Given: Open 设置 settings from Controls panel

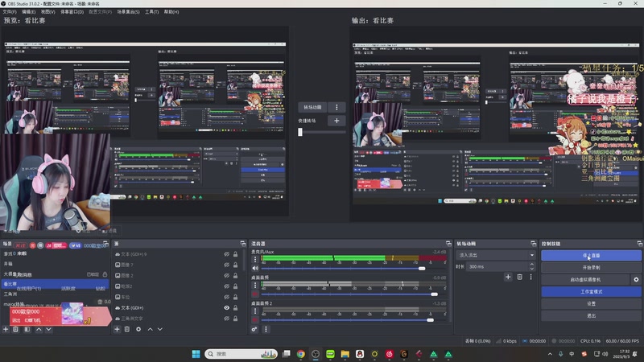Looking at the screenshot, I should tap(591, 304).
